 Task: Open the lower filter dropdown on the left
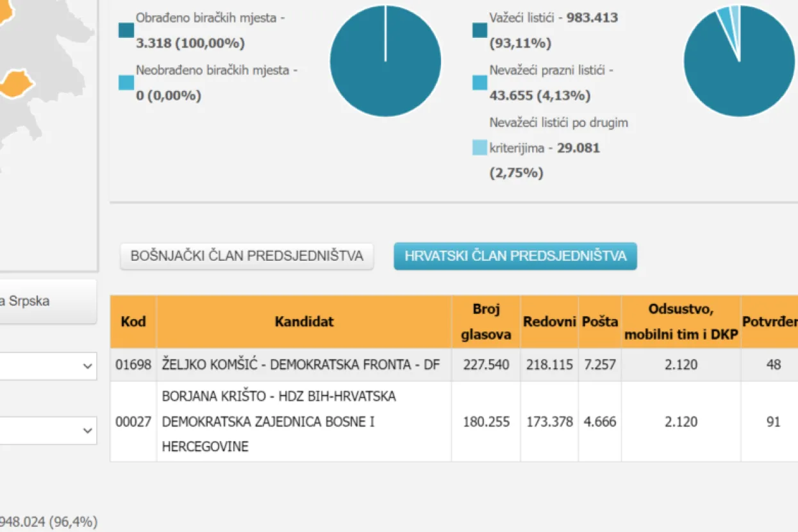tap(45, 430)
